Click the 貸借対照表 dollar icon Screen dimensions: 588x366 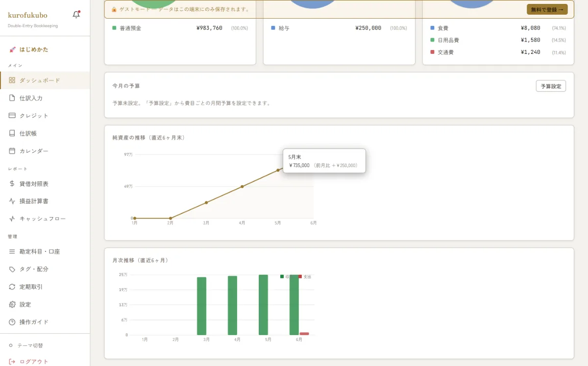[x=12, y=184]
